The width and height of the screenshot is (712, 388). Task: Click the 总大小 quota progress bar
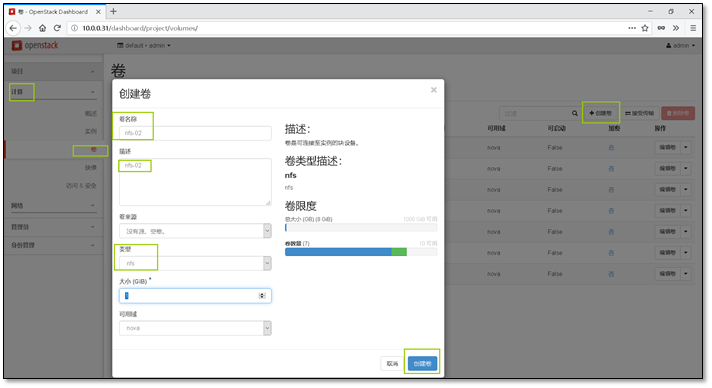coord(361,228)
